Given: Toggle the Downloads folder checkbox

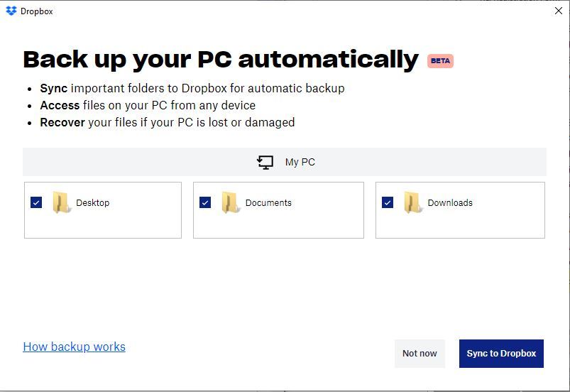Looking at the screenshot, I should pos(388,203).
